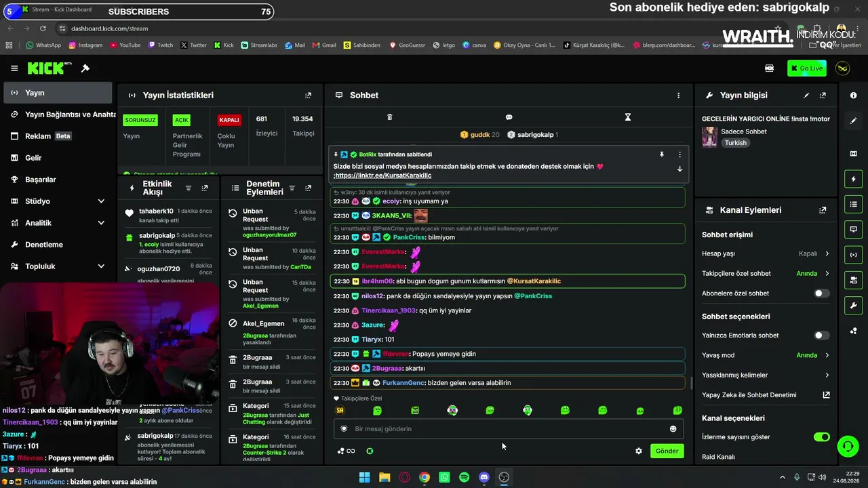Click the list icon in right rail

pos(853,204)
